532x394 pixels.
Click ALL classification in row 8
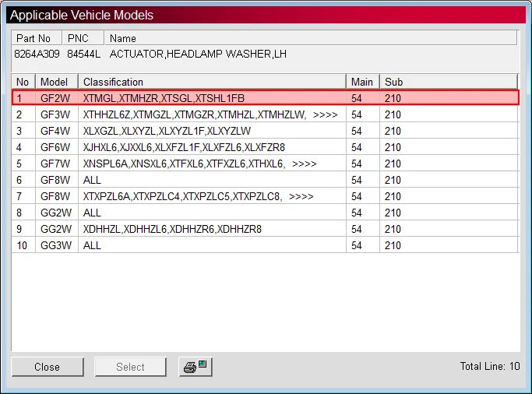[x=92, y=213]
